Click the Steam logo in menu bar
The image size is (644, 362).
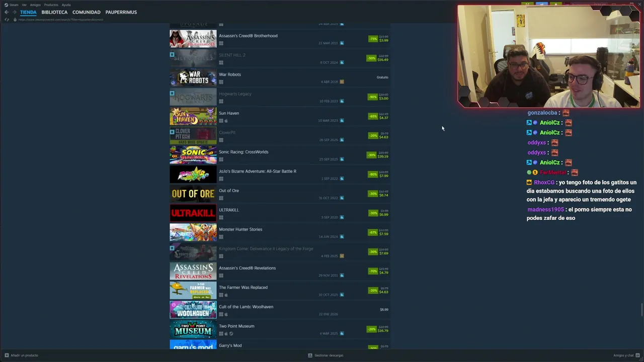click(6, 5)
